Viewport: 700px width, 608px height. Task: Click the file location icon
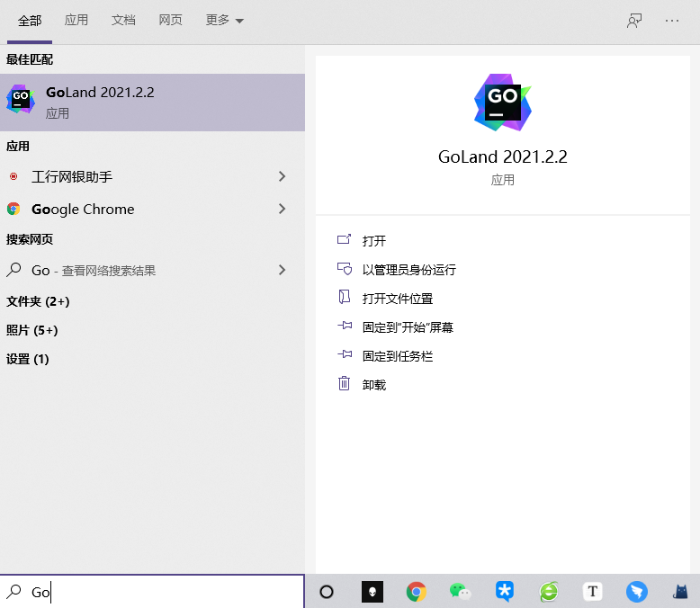345,297
